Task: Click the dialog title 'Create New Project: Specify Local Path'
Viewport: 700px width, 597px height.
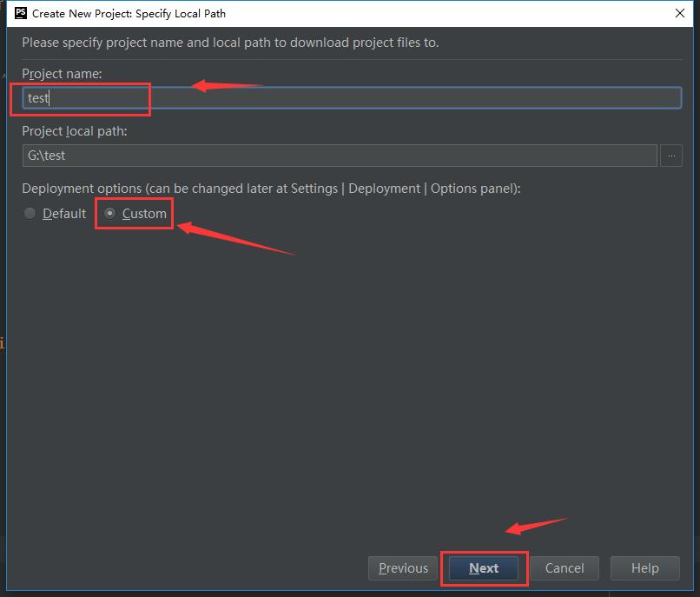Action: coord(129,13)
